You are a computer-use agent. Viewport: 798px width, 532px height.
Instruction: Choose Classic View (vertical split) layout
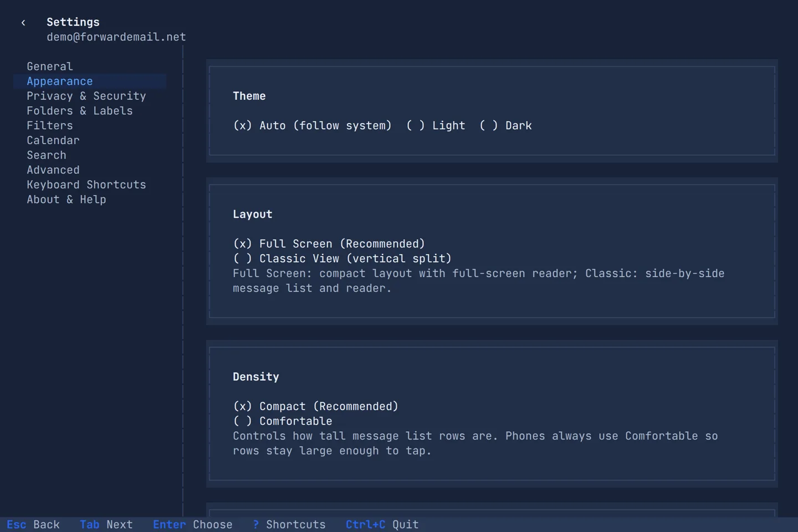coord(342,259)
